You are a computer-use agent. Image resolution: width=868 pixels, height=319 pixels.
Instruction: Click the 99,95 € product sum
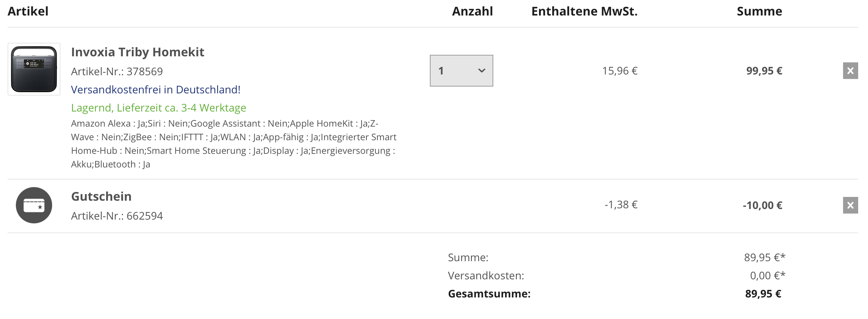click(764, 71)
